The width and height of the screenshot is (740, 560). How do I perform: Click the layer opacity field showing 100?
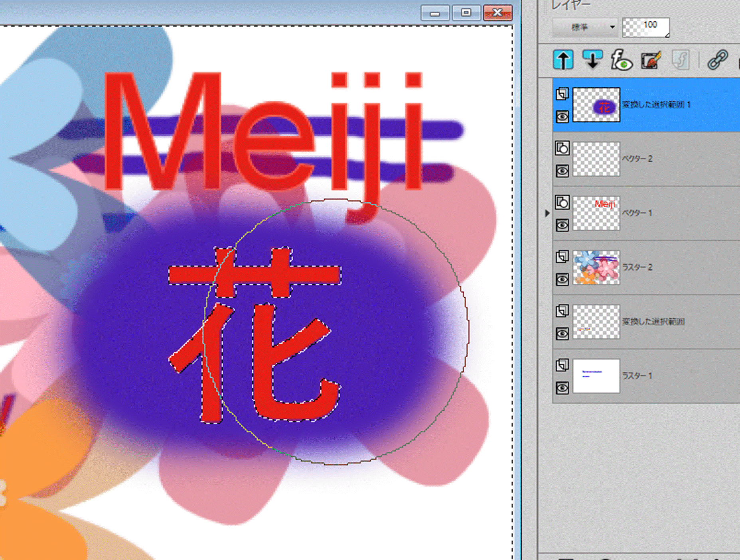pyautogui.click(x=646, y=27)
